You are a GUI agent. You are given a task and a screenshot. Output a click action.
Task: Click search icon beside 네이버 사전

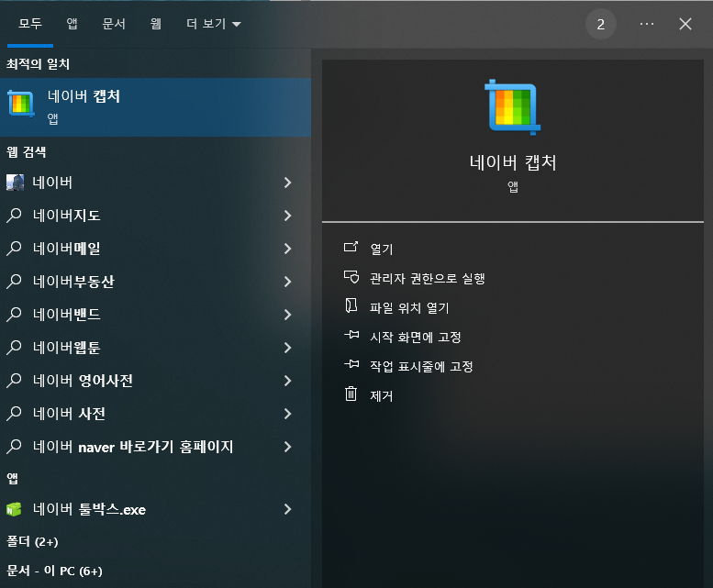point(14,414)
